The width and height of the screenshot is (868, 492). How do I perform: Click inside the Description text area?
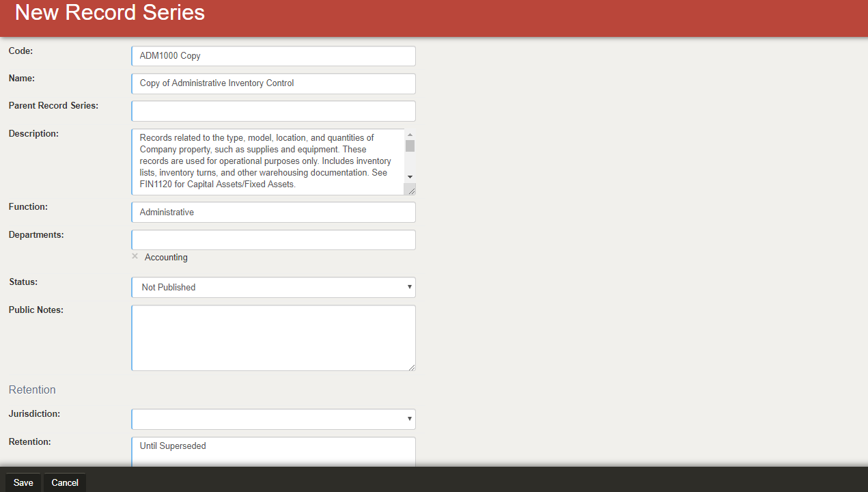pos(268,161)
